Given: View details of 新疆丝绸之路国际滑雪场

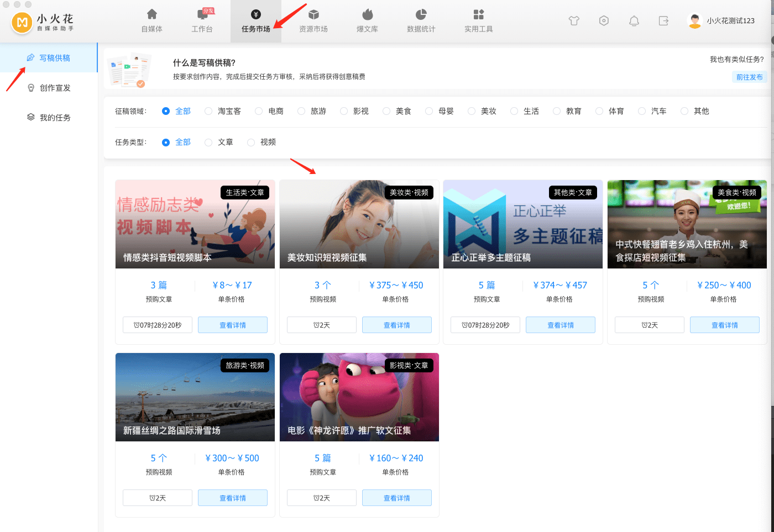Looking at the screenshot, I should coord(233,498).
